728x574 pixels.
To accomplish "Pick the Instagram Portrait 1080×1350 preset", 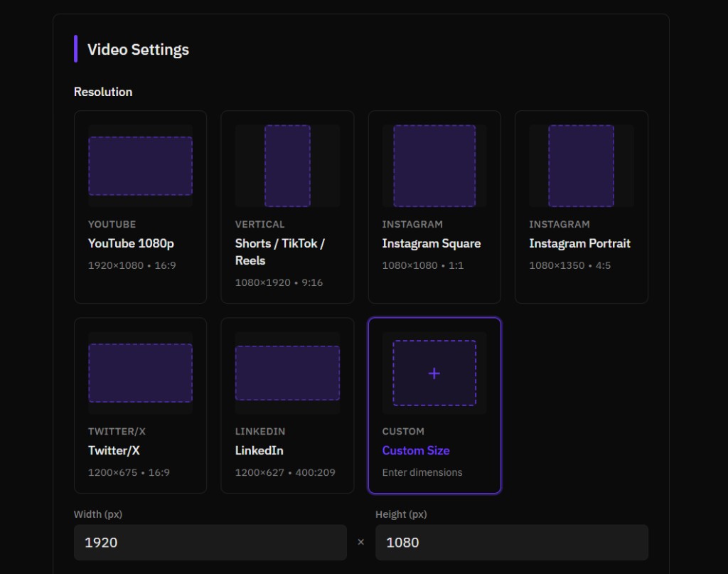I will (x=582, y=207).
